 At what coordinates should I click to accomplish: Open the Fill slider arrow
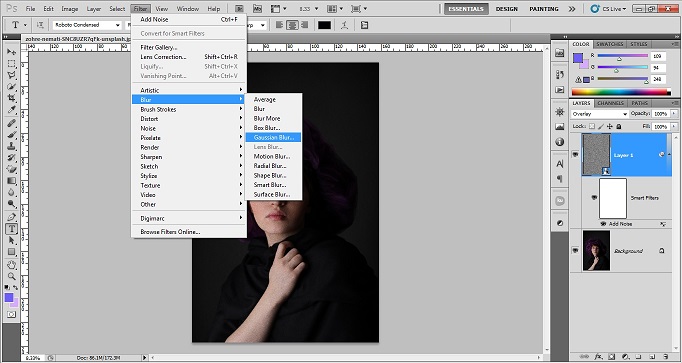pos(674,127)
